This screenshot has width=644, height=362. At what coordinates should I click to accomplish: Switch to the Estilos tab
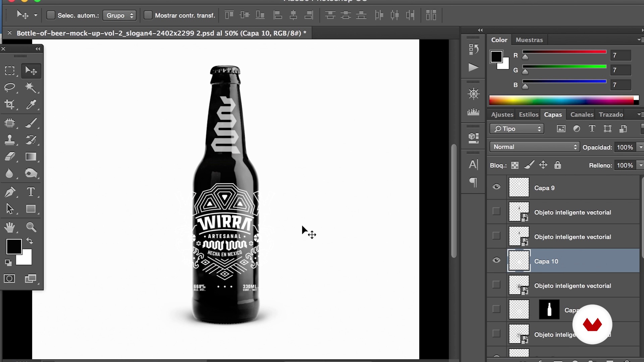coord(528,115)
